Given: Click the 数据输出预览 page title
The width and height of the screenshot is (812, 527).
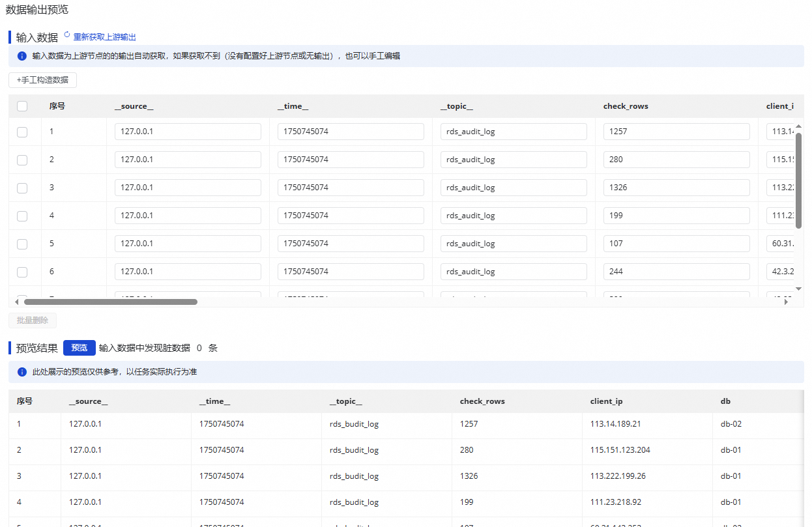Looking at the screenshot, I should tap(36, 10).
